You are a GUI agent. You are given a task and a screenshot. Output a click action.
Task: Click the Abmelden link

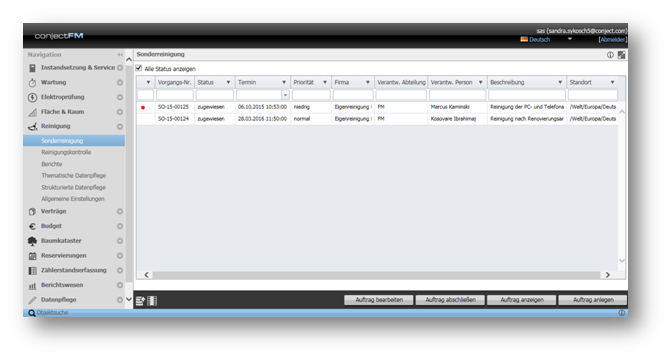click(x=613, y=39)
